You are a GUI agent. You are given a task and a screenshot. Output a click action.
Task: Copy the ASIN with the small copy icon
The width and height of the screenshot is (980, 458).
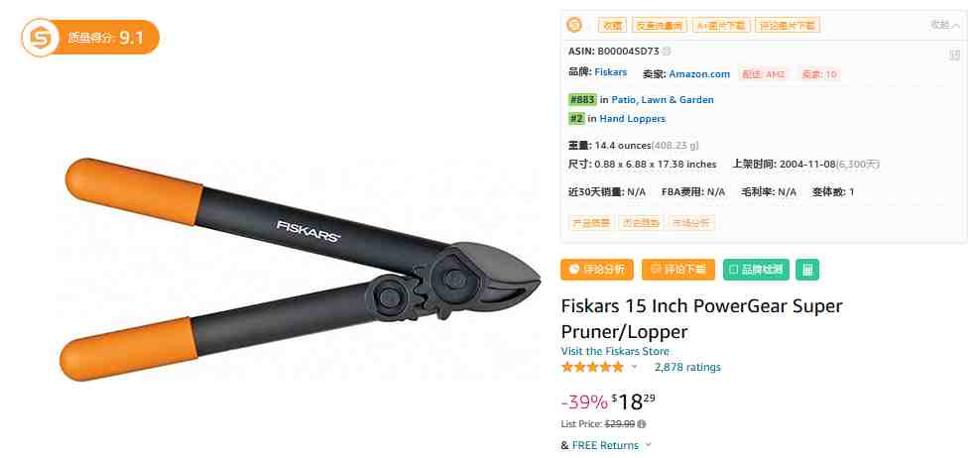(667, 52)
